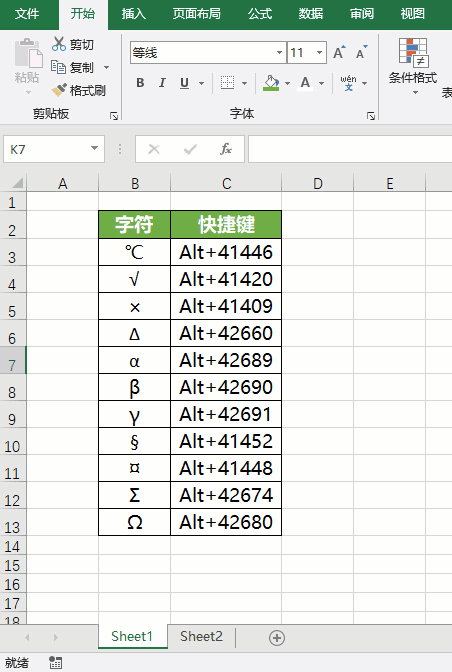Click next sheet navigation arrow
Viewport: 452px width, 672px height.
[x=56, y=637]
